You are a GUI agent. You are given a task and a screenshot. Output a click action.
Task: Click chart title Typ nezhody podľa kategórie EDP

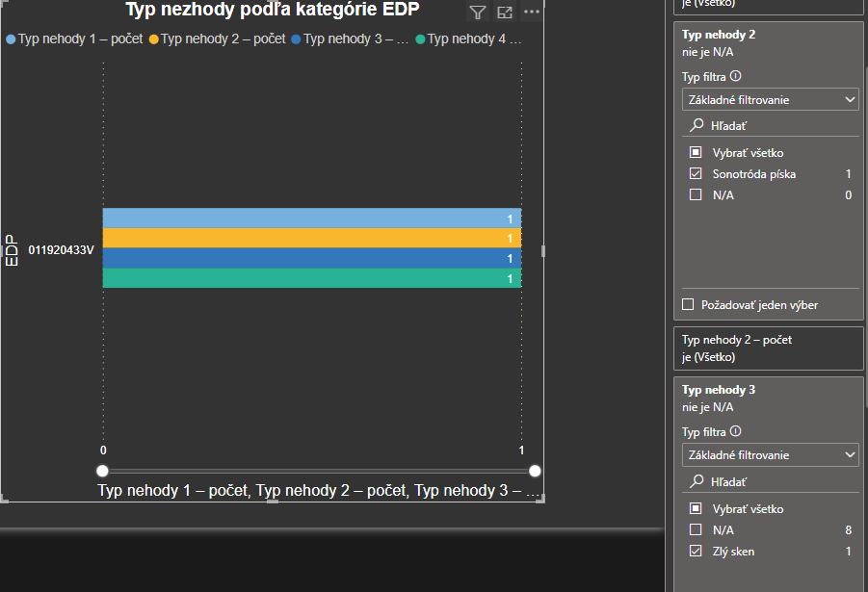click(273, 10)
